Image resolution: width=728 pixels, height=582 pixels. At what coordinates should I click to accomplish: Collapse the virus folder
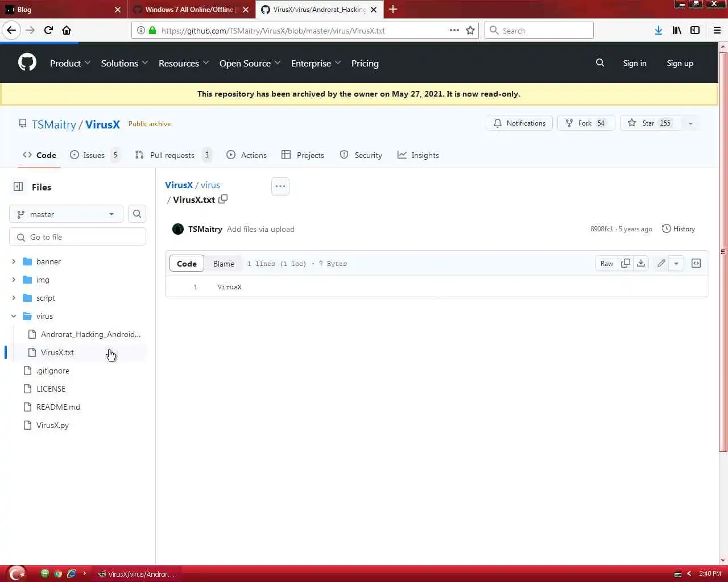pyautogui.click(x=14, y=316)
